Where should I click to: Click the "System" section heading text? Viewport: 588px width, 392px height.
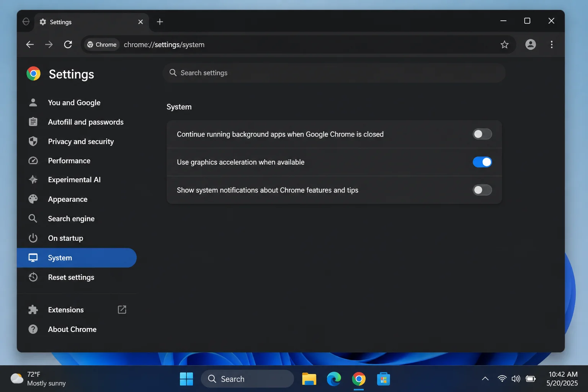pyautogui.click(x=179, y=107)
